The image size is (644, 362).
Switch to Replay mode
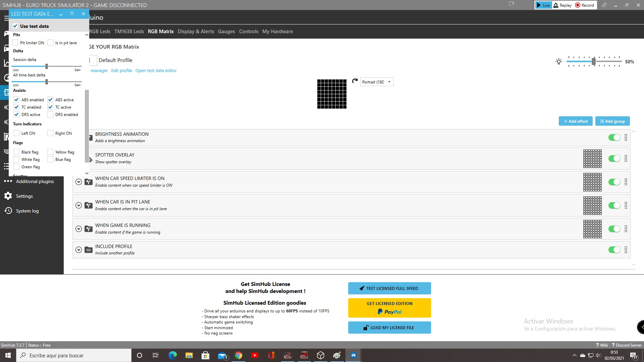(563, 5)
